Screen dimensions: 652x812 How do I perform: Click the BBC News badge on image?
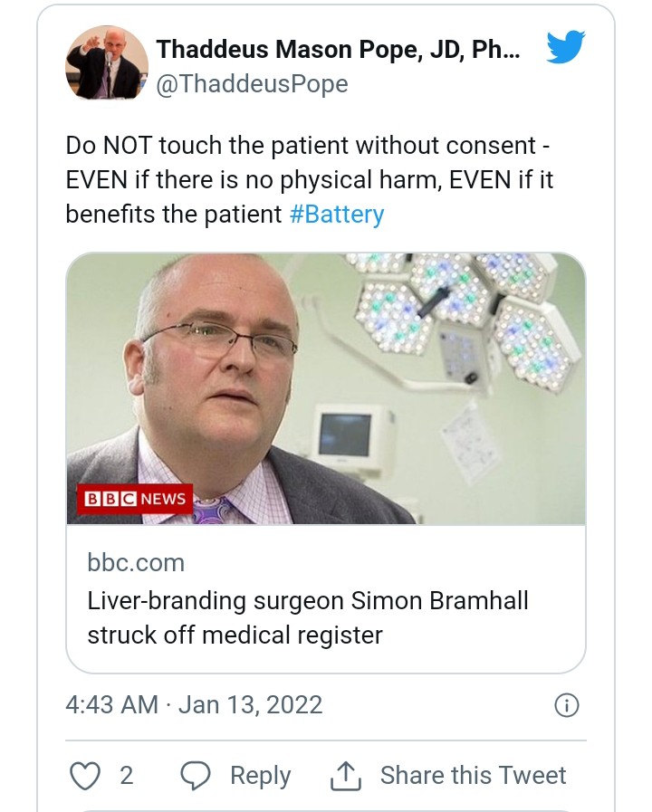click(135, 498)
